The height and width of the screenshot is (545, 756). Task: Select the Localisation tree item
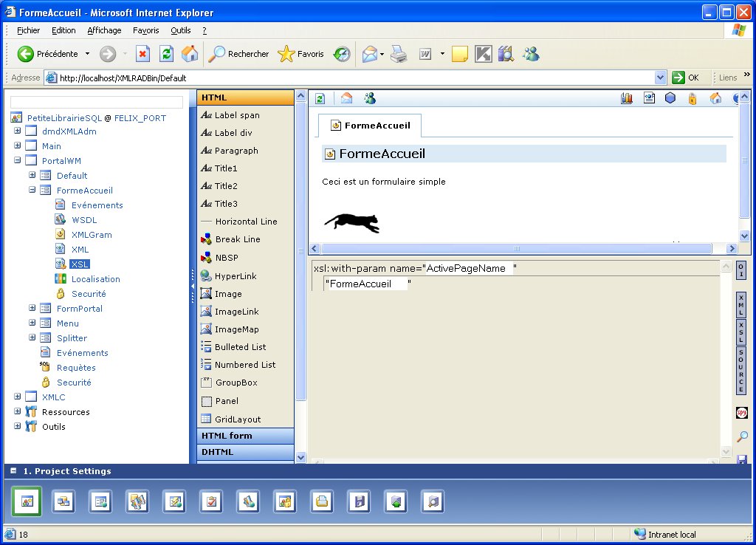95,279
